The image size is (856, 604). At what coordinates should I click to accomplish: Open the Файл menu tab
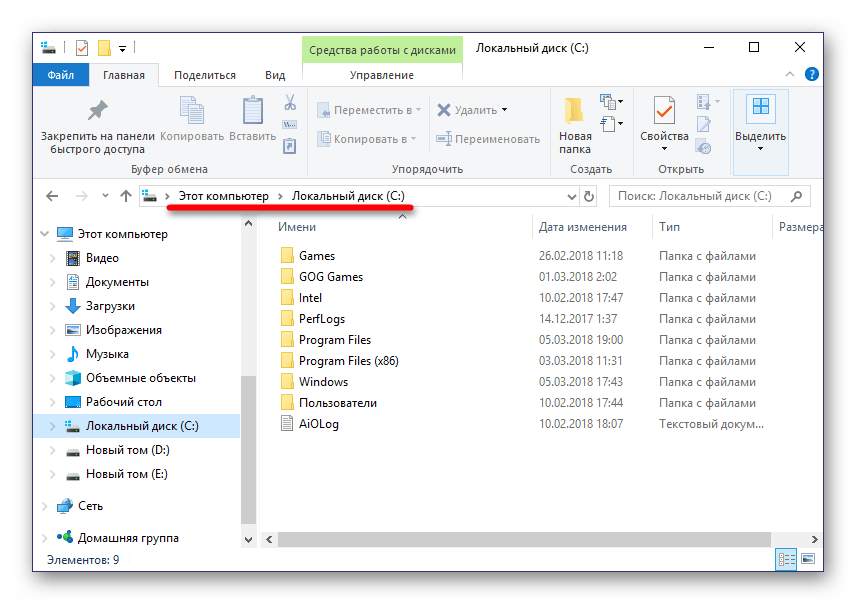click(x=61, y=75)
